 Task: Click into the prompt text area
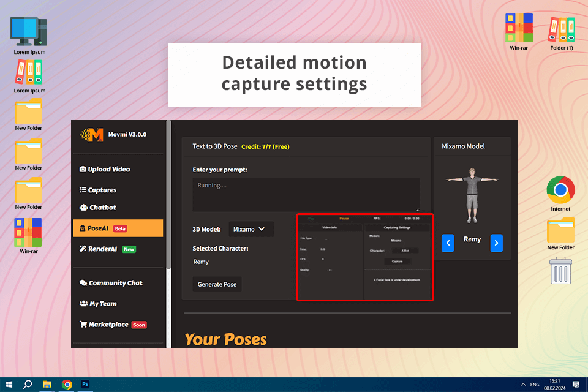click(306, 195)
